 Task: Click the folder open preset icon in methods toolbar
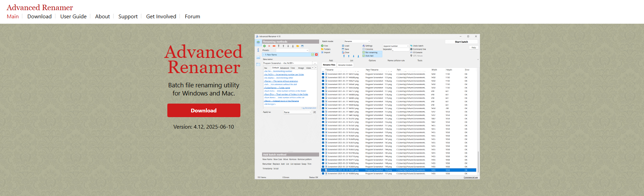[297, 46]
